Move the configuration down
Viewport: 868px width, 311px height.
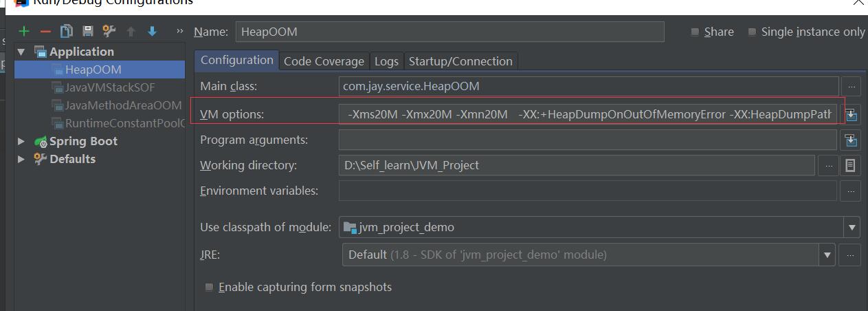[152, 31]
